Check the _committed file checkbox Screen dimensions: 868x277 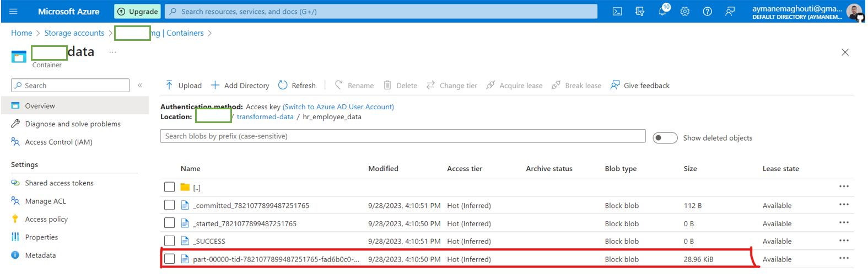click(170, 205)
